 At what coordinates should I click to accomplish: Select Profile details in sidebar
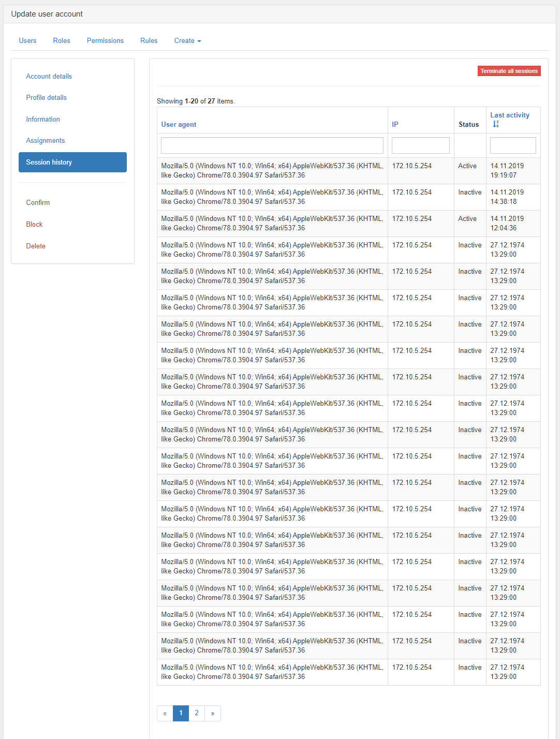click(47, 97)
